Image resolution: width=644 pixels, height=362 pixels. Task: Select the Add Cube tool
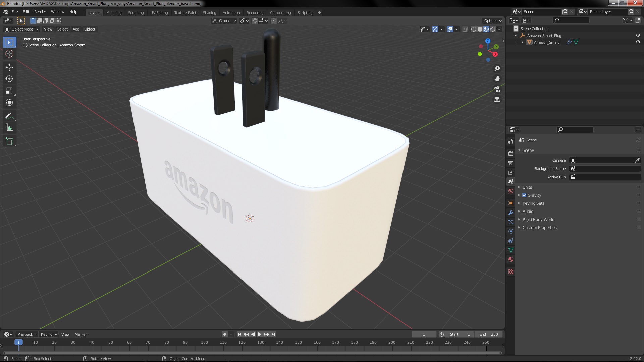click(x=9, y=141)
